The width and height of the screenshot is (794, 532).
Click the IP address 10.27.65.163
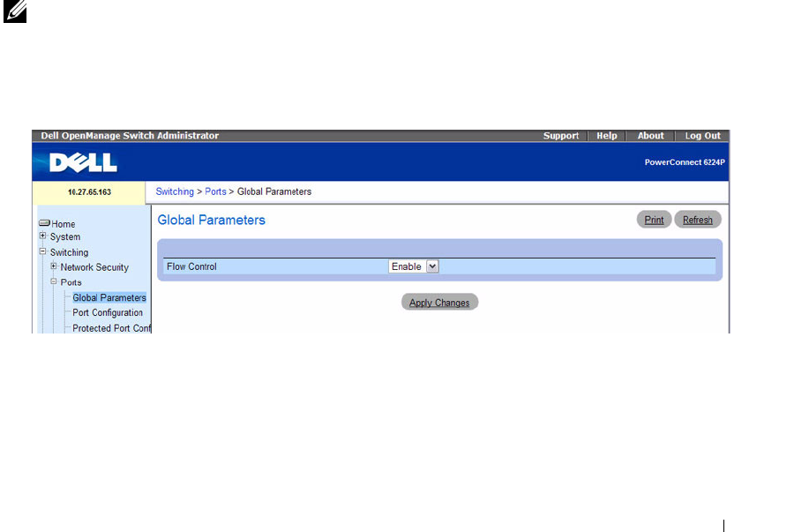point(89,192)
